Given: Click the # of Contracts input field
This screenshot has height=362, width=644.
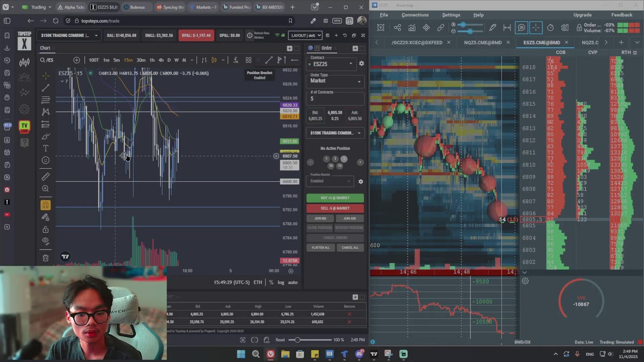Looking at the screenshot, I should point(335,99).
